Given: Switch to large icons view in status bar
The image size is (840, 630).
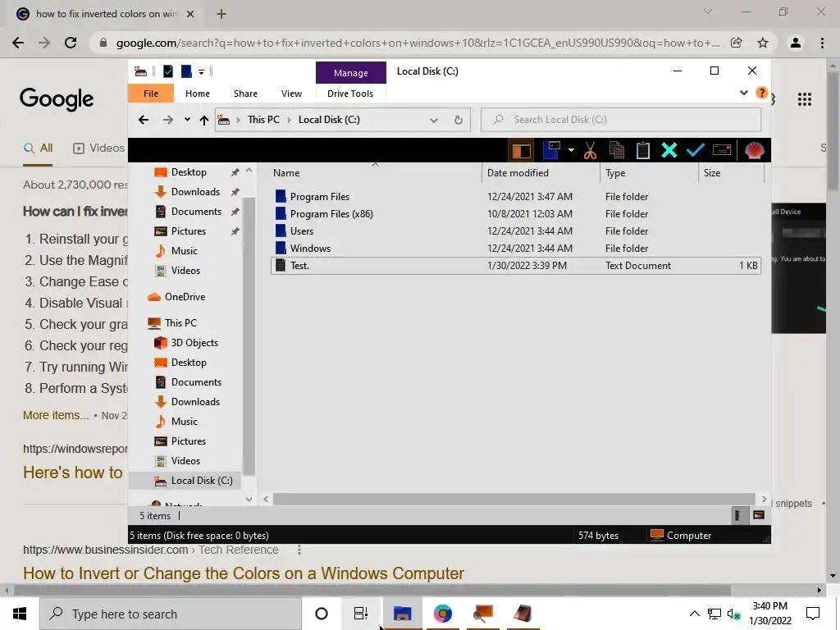Looking at the screenshot, I should point(759,515).
